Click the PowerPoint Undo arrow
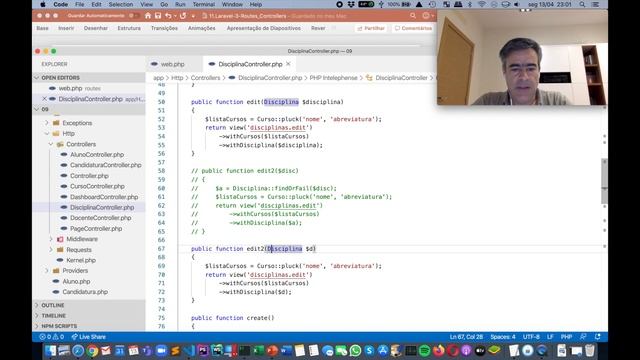 (x=168, y=16)
